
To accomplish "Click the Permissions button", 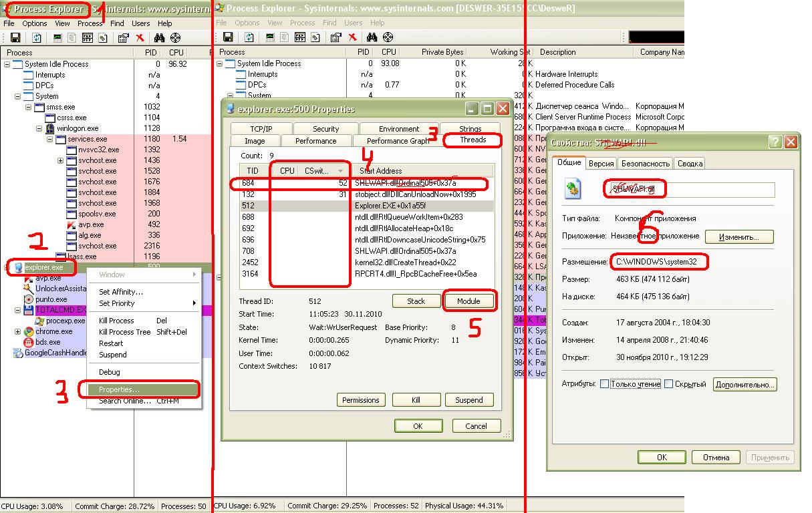I will 360,400.
